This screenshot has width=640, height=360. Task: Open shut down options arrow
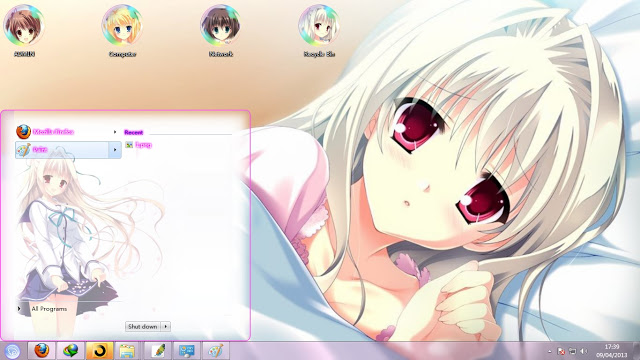pyautogui.click(x=166, y=327)
